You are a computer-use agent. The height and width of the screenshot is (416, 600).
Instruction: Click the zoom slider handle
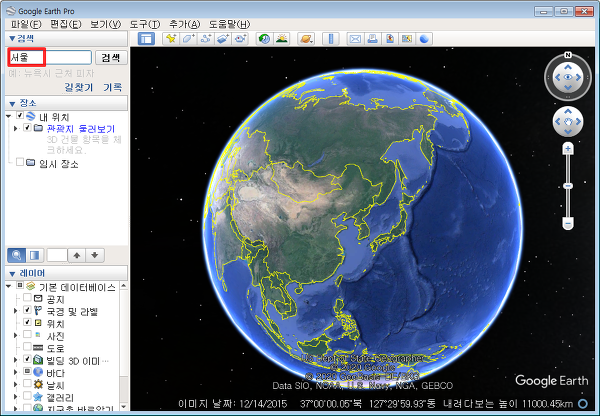pyautogui.click(x=568, y=186)
